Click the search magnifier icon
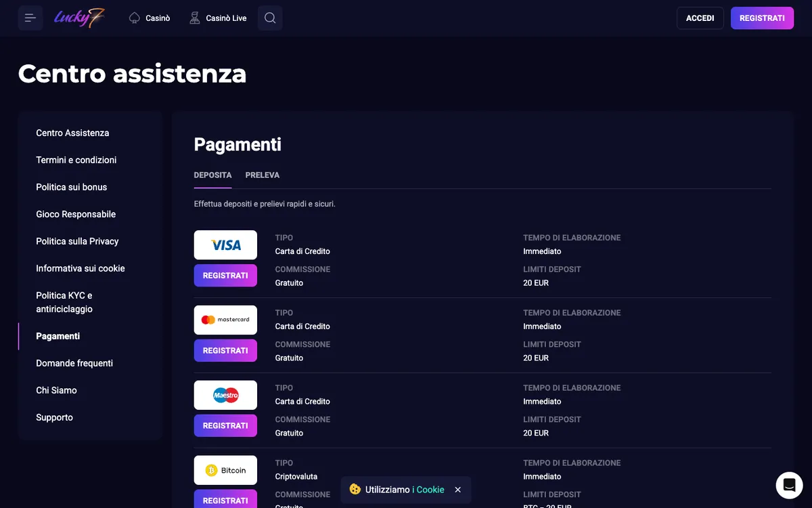Viewport: 812px width, 508px height. click(270, 18)
